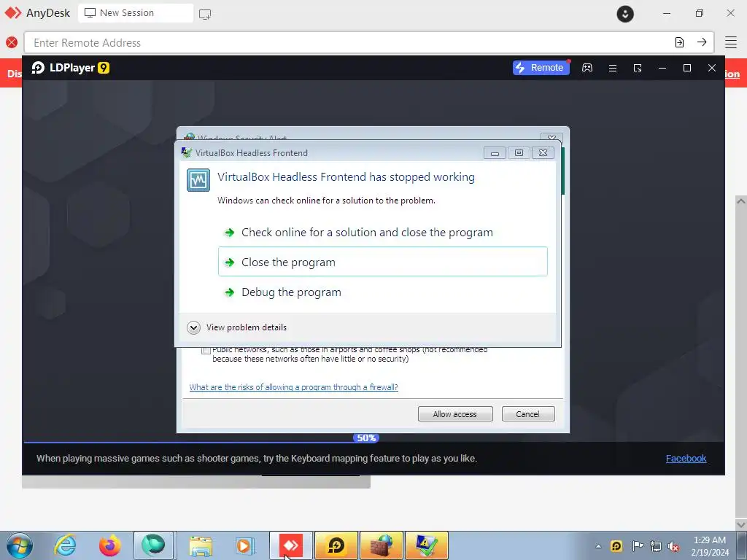Open a new session with plus-monitor icon
This screenshot has height=560, width=747.
(x=205, y=15)
